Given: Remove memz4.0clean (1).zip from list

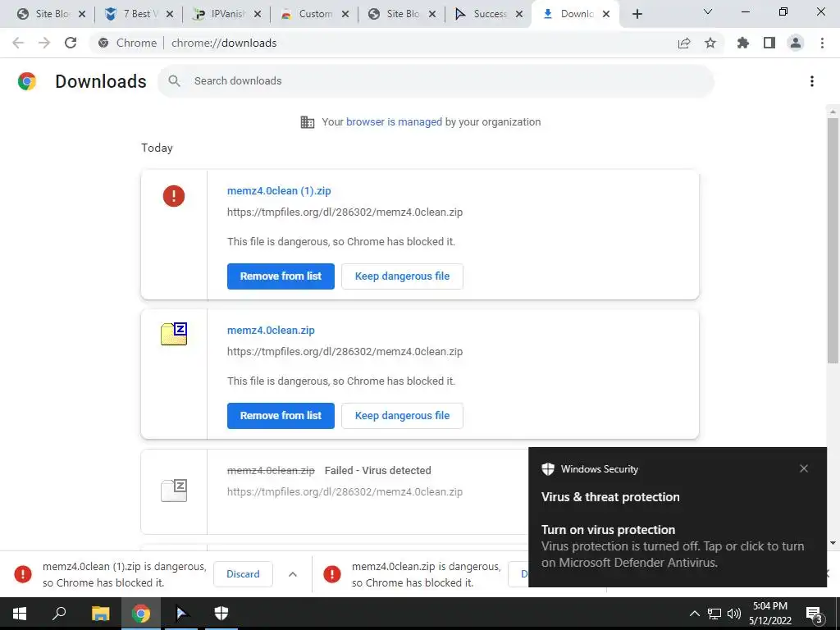Looking at the screenshot, I should tap(281, 276).
